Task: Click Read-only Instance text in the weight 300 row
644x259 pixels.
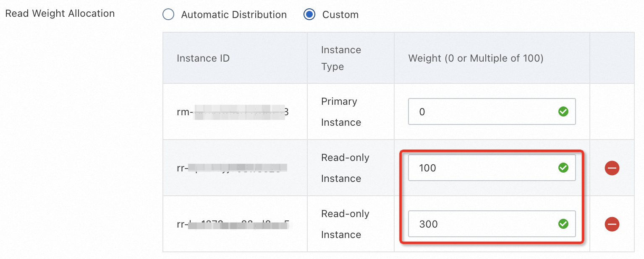Action: click(345, 224)
